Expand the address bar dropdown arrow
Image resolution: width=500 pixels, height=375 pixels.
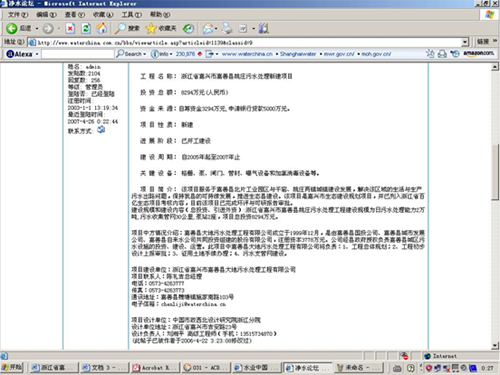tap(465, 42)
